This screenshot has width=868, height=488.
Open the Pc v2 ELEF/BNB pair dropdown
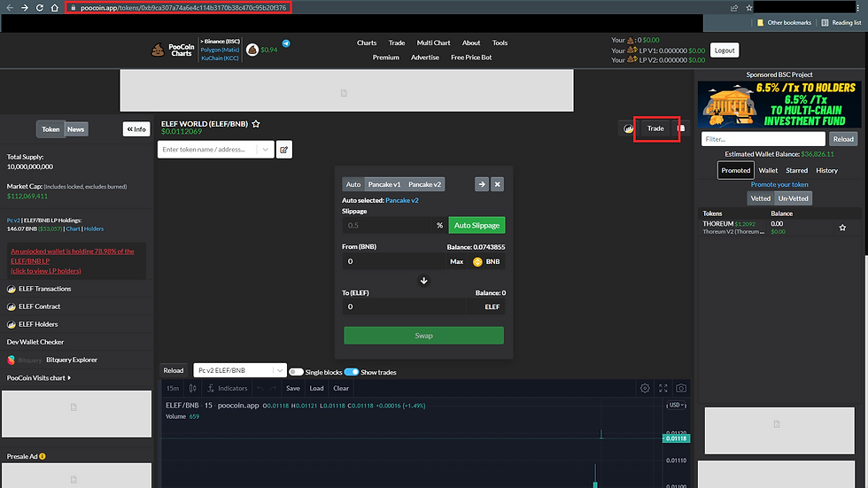(240, 371)
